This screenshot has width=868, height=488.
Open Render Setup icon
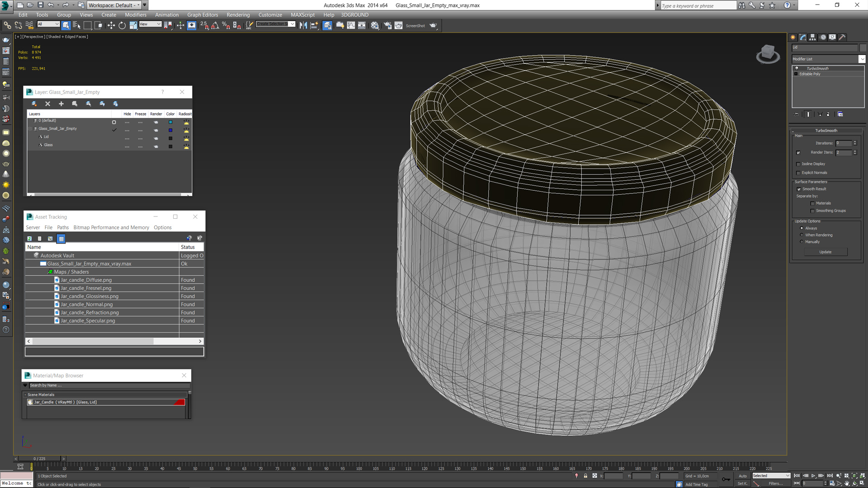click(387, 25)
